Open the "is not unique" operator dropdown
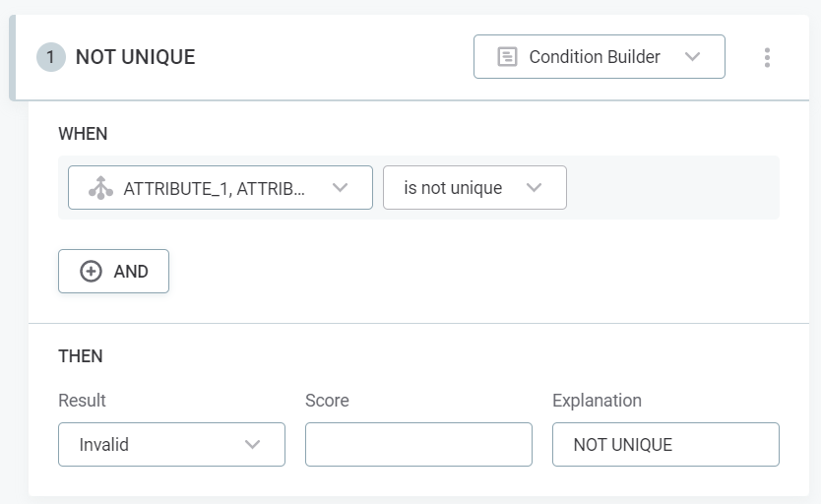Image resolution: width=821 pixels, height=504 pixels. pyautogui.click(x=474, y=188)
